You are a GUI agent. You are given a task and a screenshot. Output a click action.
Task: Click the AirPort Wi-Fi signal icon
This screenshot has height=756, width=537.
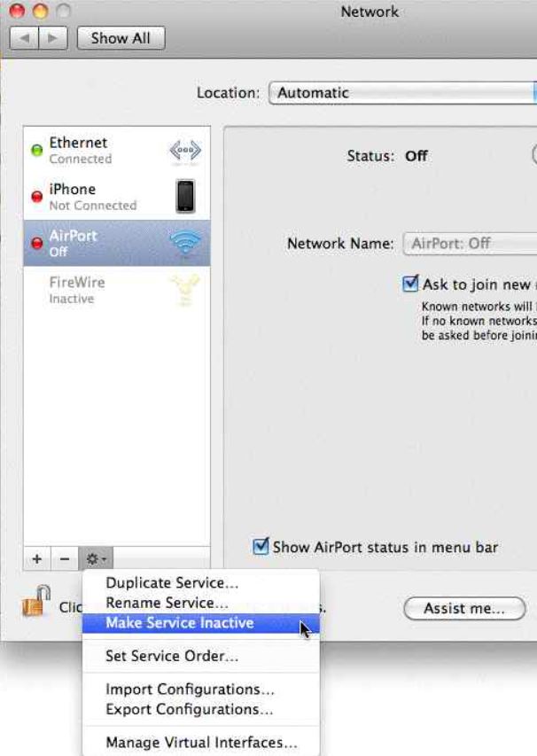(185, 243)
